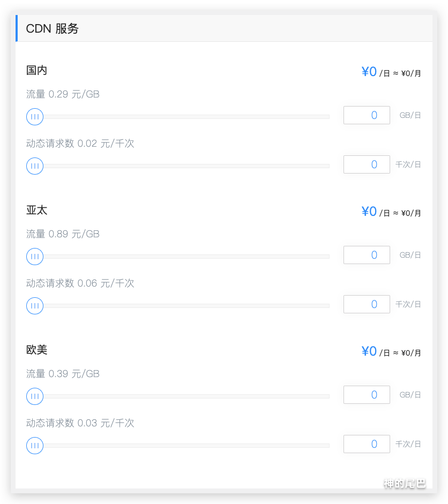Click the 国内 region heading

tap(37, 70)
